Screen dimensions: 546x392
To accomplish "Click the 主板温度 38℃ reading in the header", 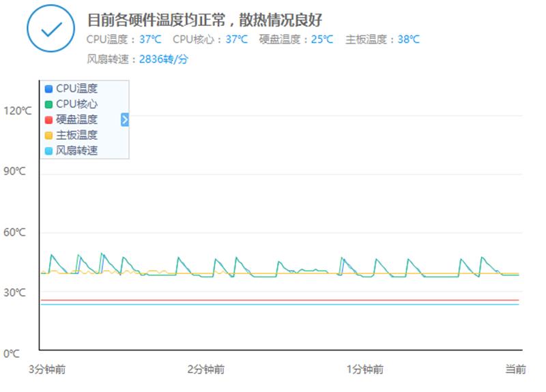I will point(409,40).
